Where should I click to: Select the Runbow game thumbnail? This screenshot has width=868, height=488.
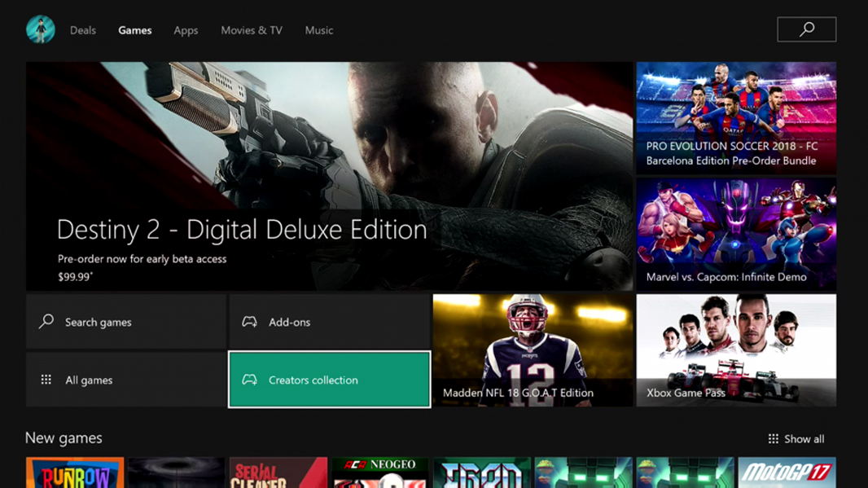point(75,471)
